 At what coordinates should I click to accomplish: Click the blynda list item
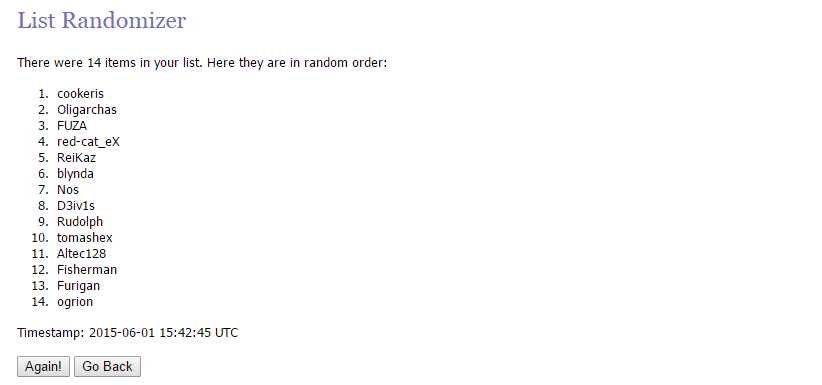(x=75, y=174)
